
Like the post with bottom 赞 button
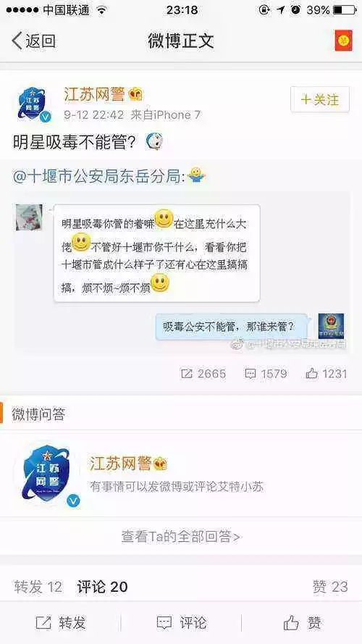tap(302, 623)
